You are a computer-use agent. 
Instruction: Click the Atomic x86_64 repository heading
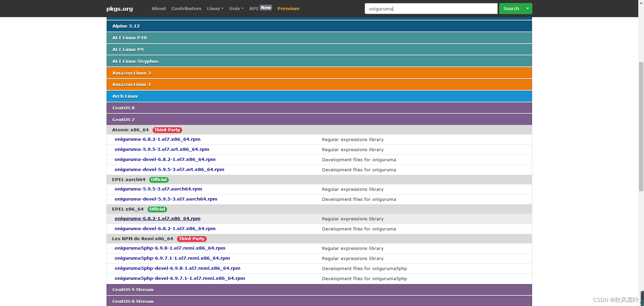(130, 130)
